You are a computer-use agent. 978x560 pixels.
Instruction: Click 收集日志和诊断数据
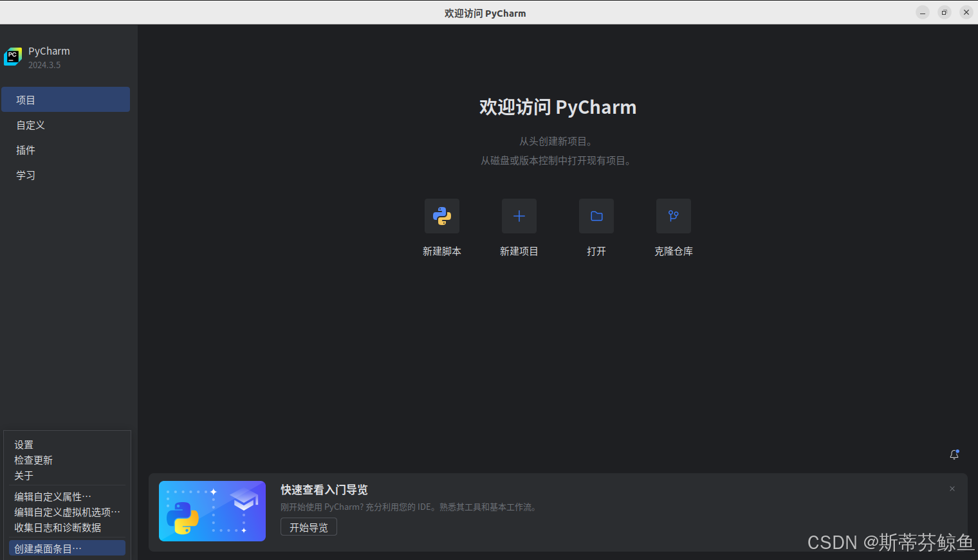(58, 527)
